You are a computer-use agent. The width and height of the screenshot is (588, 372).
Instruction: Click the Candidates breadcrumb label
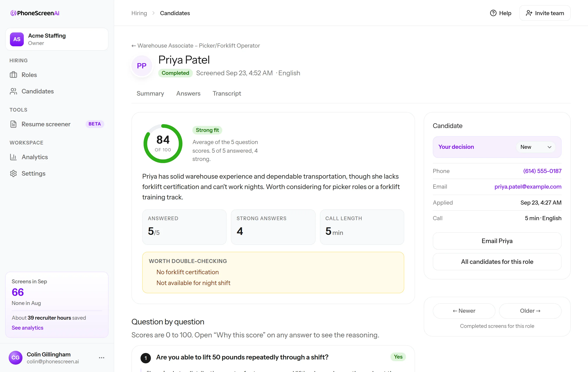click(x=175, y=13)
